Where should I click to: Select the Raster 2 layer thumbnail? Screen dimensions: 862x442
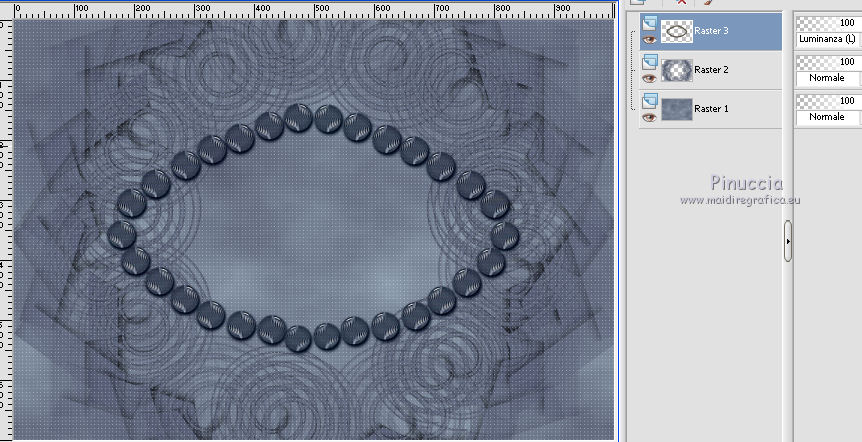click(676, 70)
